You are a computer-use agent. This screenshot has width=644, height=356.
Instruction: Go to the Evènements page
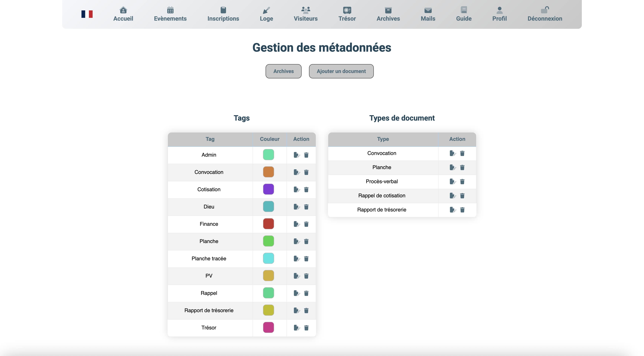(x=170, y=14)
